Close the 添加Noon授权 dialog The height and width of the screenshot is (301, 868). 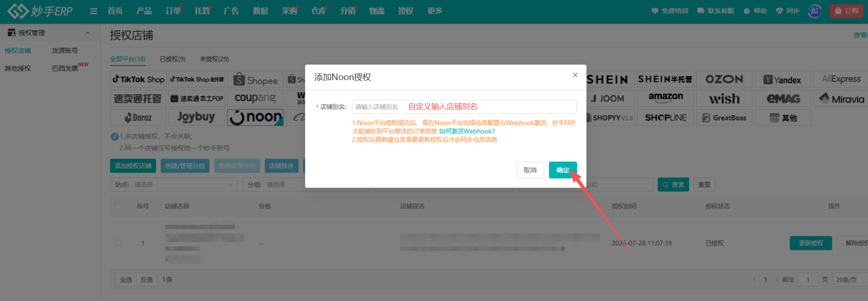(x=575, y=75)
